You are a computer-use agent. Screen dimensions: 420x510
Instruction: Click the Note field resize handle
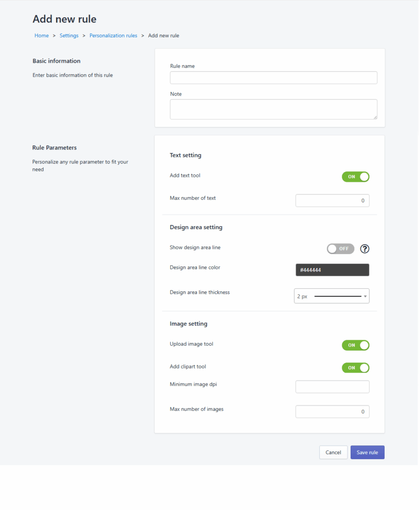[375, 117]
